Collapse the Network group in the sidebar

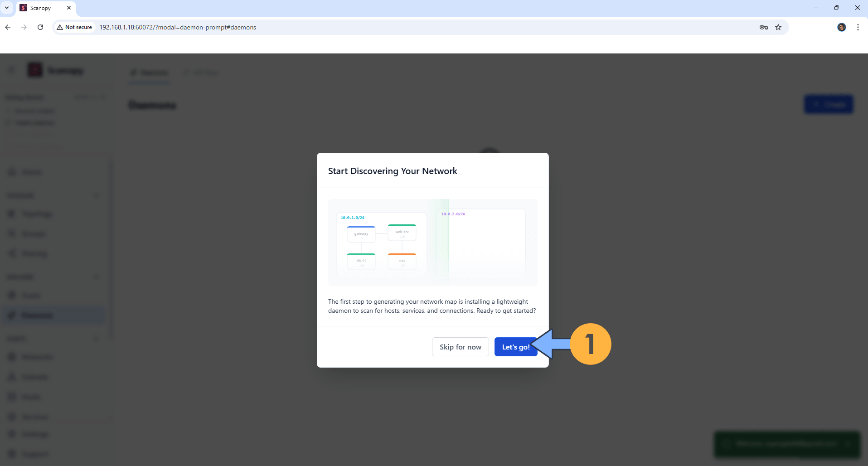(x=96, y=195)
